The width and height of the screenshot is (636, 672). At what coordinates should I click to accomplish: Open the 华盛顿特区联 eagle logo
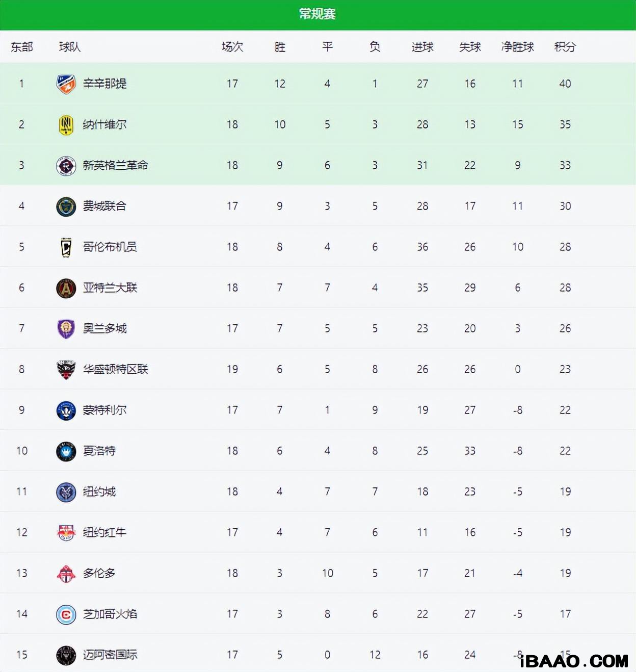66,369
